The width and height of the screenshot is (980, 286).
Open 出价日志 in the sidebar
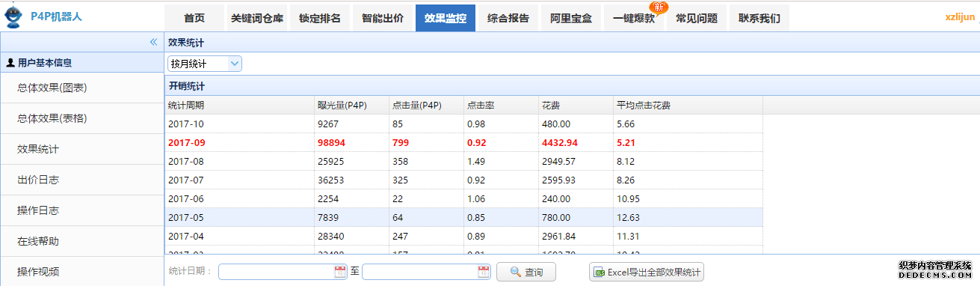pyautogui.click(x=81, y=180)
